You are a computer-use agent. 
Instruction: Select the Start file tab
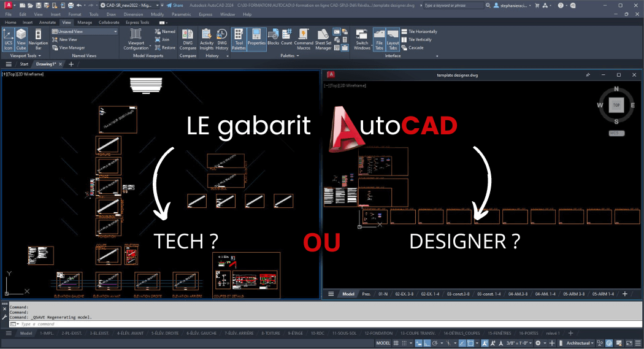coord(25,64)
